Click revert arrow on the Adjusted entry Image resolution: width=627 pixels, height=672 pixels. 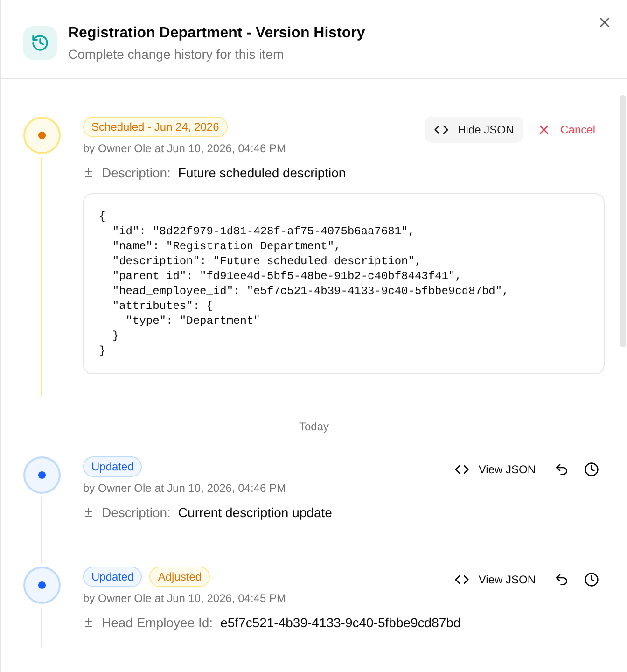click(x=562, y=580)
